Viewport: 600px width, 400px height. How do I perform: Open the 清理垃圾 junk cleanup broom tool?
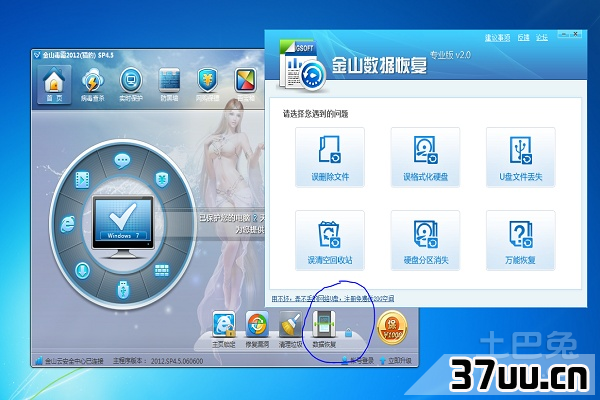click(290, 329)
